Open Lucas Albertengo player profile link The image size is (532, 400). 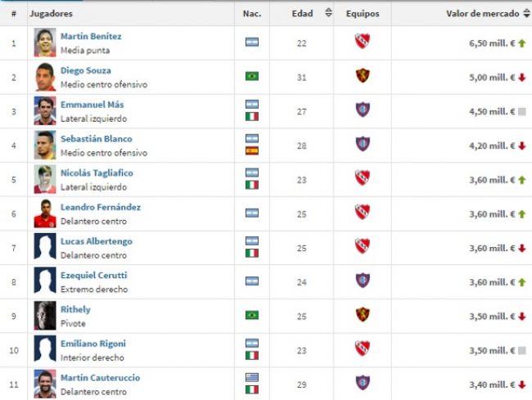(97, 241)
